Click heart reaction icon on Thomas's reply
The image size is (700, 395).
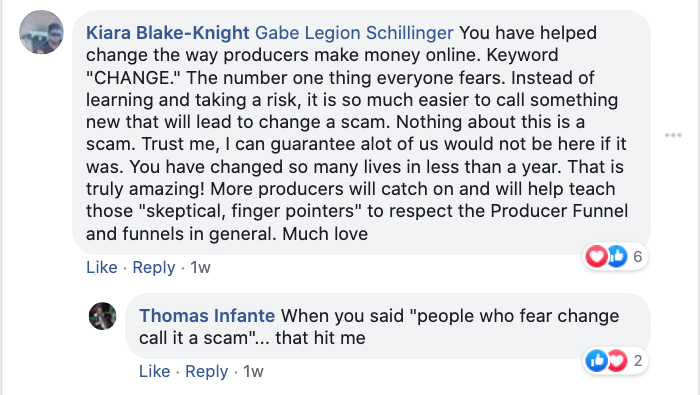click(x=617, y=361)
